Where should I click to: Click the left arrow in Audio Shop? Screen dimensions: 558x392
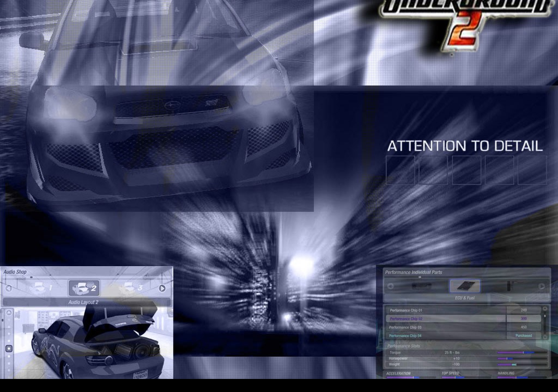point(9,288)
